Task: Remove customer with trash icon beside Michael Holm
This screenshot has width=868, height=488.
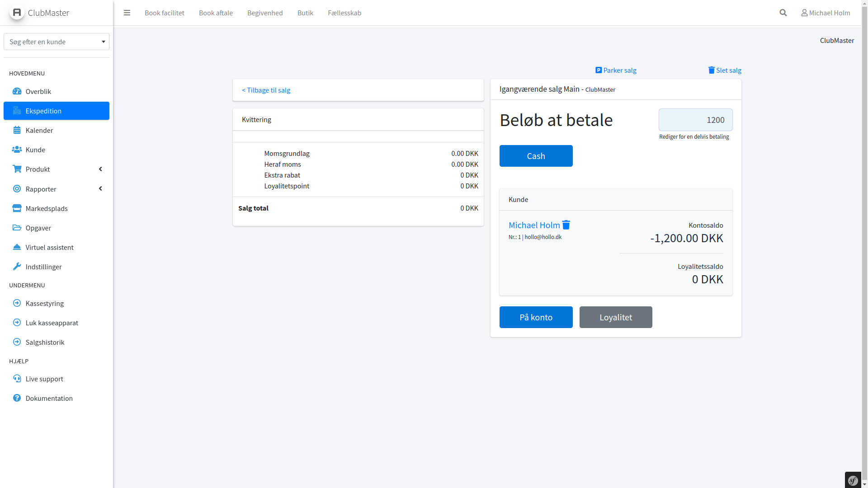Action: point(566,225)
